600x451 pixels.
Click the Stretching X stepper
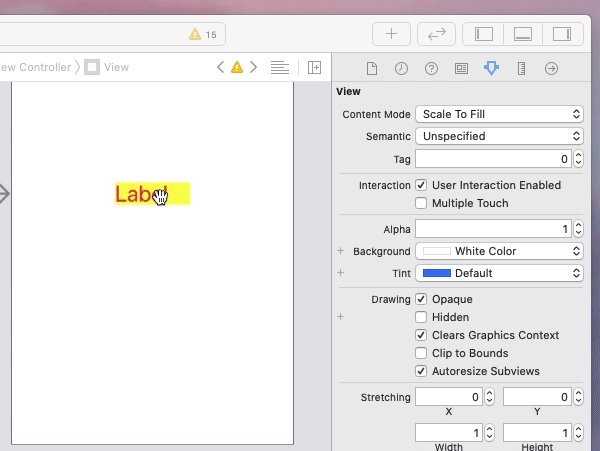489,397
